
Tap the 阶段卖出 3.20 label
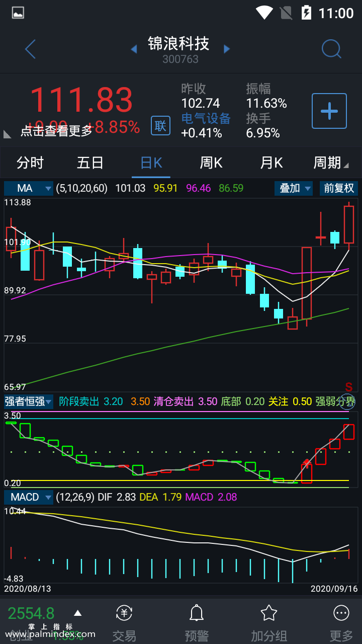click(x=91, y=401)
